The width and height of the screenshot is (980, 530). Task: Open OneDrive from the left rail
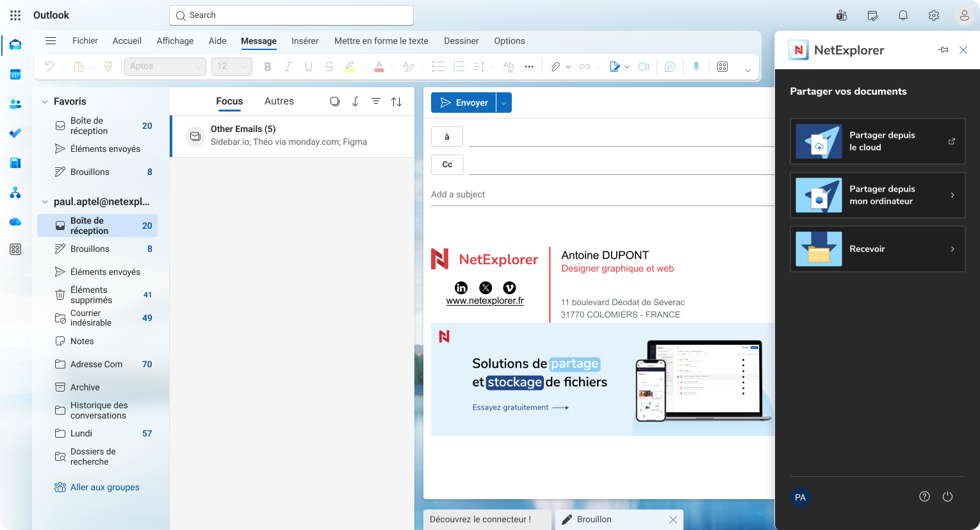[x=15, y=222]
